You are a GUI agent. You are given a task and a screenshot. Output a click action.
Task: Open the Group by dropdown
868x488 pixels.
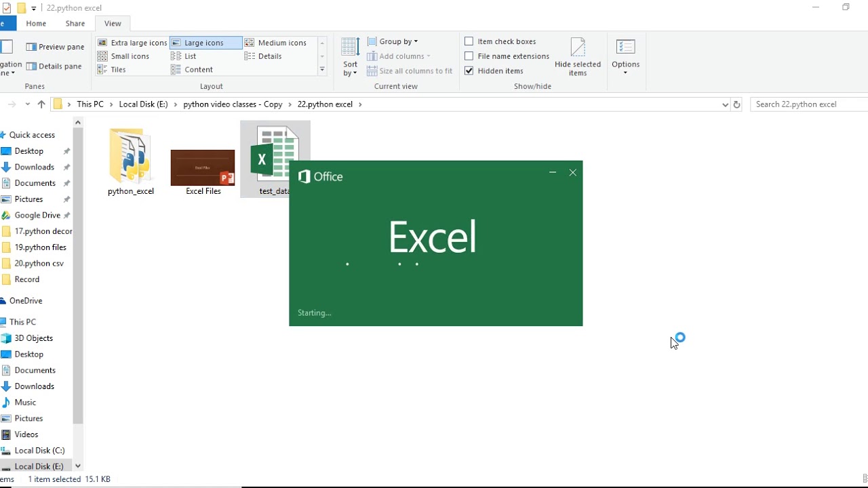393,41
